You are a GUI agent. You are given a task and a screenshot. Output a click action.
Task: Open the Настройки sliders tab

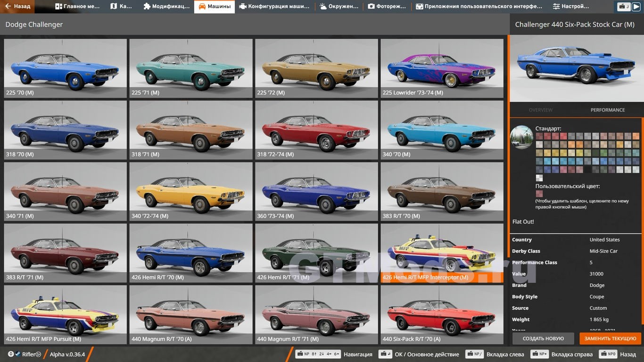pos(571,7)
